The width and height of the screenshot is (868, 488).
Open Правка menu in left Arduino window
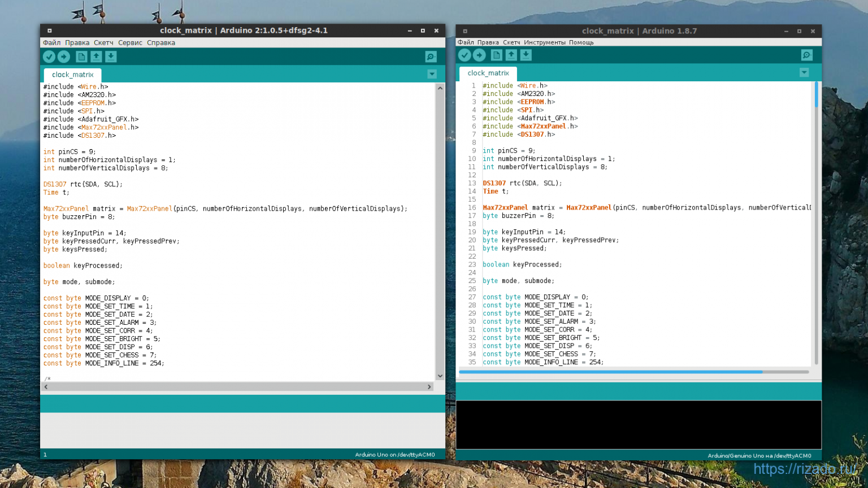[77, 42]
